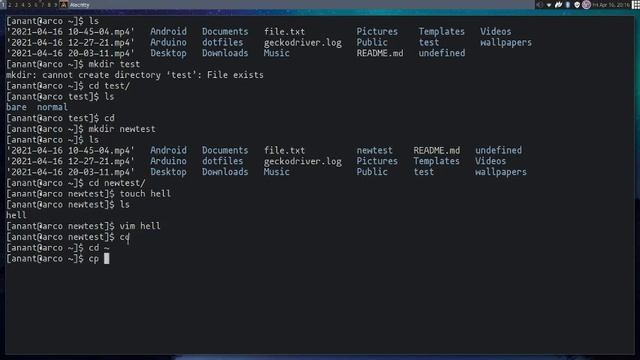This screenshot has height=360, width=640.
Task: Click 'newtest' folder in the second listing
Action: pos(374,151)
